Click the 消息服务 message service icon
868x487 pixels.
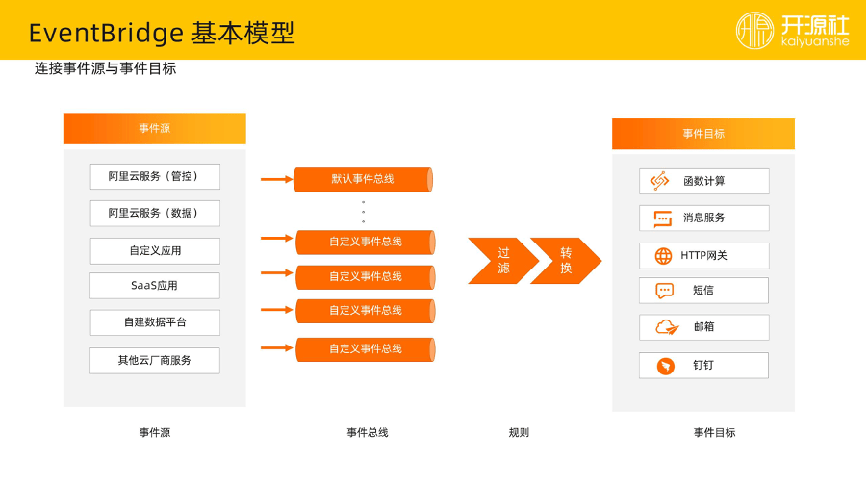click(663, 218)
